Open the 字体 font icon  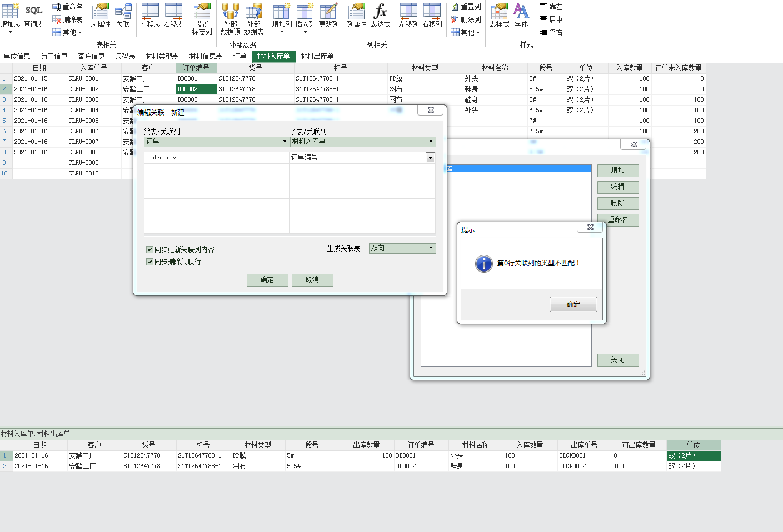pos(521,16)
